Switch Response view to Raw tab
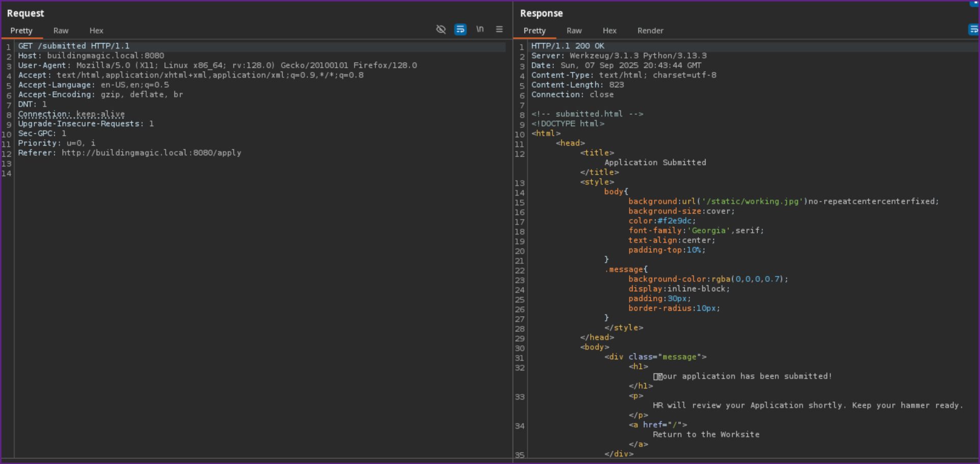 click(x=574, y=31)
